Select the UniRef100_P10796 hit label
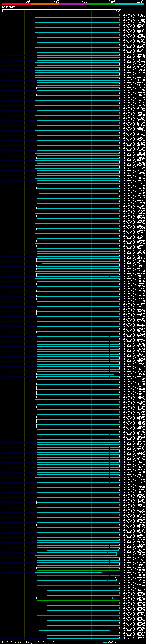Viewport: 146px width, 644px height. (134, 55)
